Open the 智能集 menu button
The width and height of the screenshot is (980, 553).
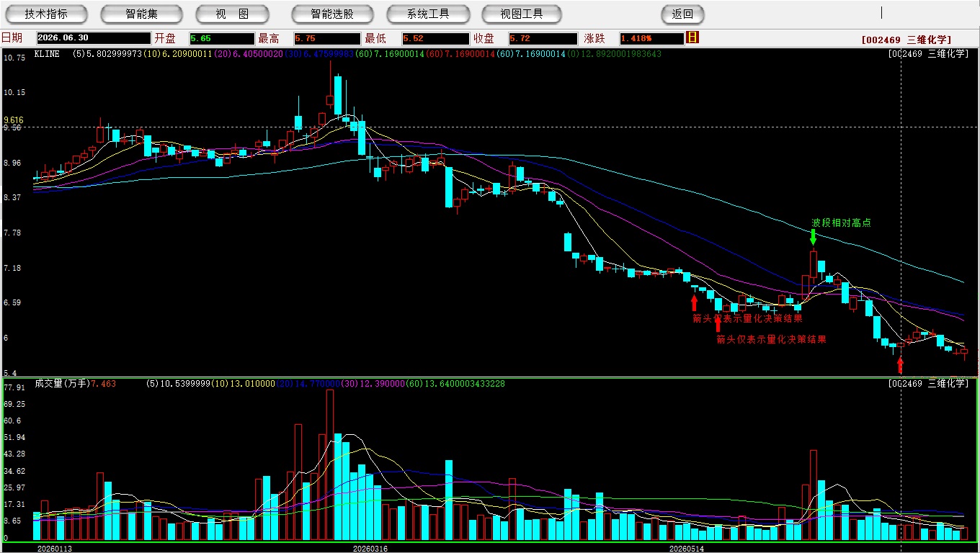(142, 14)
